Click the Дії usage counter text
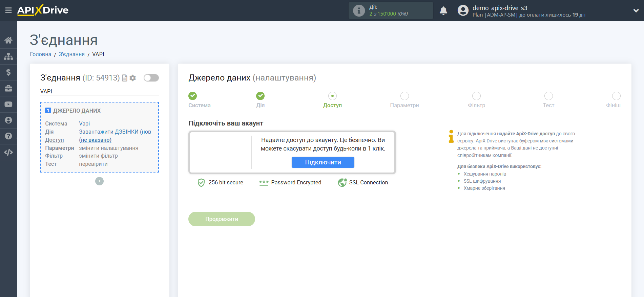 click(x=389, y=10)
